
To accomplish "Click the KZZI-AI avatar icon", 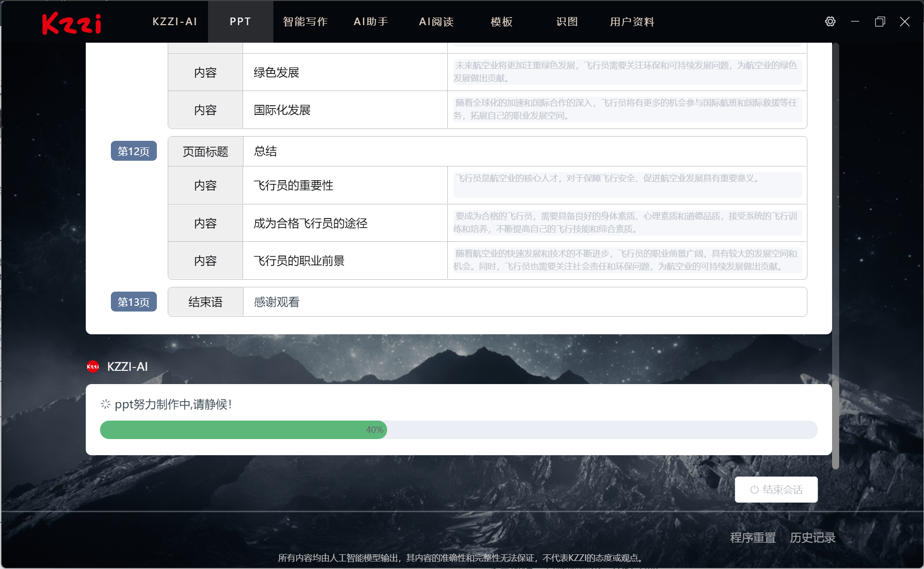I will (93, 367).
